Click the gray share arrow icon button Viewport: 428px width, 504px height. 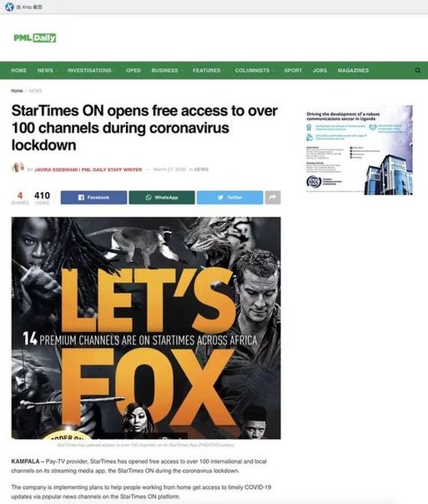coord(273,198)
